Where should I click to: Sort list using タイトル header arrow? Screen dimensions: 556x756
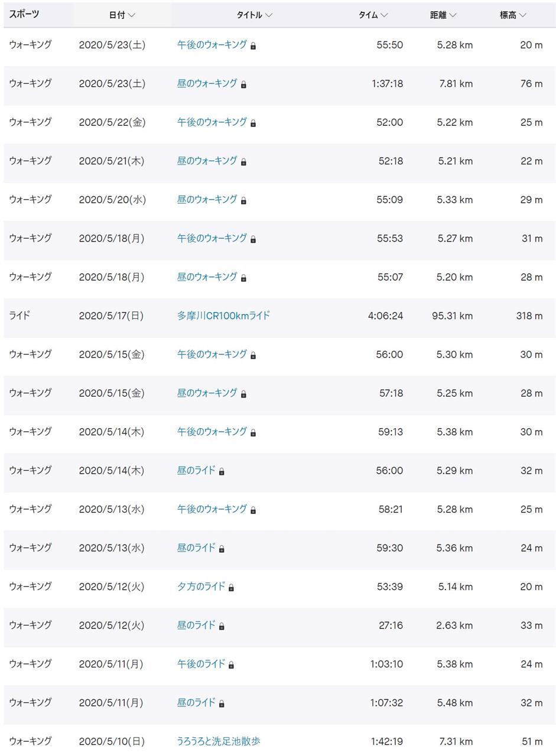pos(269,15)
